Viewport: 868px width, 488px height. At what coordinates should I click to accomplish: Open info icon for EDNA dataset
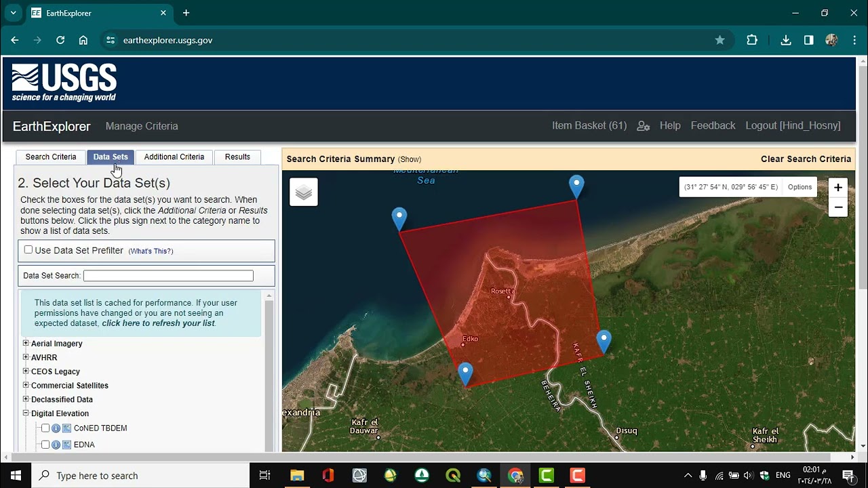coord(56,445)
